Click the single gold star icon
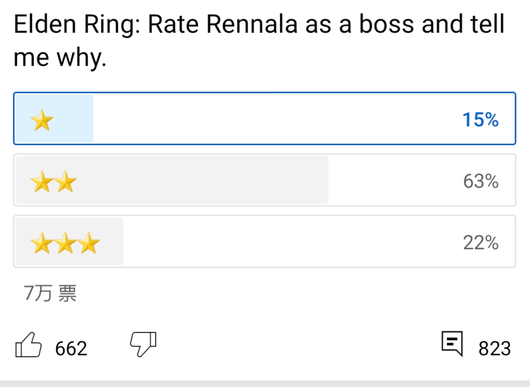530x387 pixels. [x=42, y=120]
